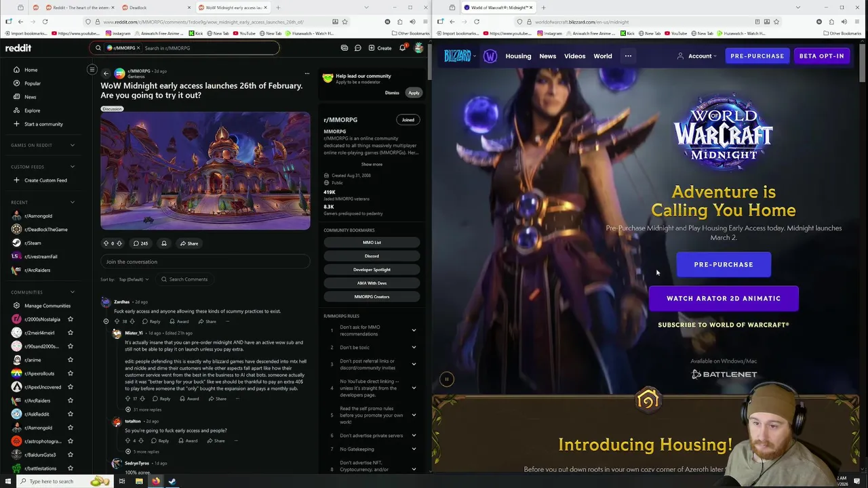Give an award to the post
Screen dimensions: 868x488
pyautogui.click(x=163, y=243)
